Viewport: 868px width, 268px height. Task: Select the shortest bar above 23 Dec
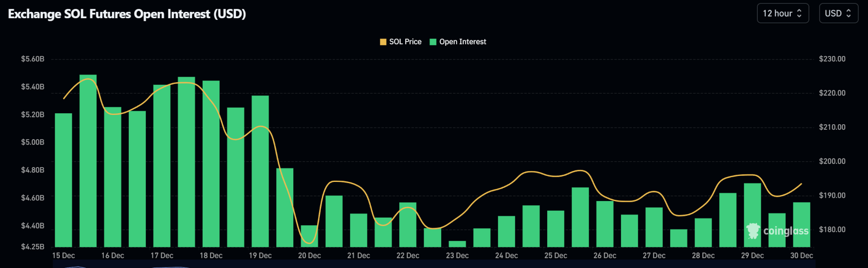point(457,244)
